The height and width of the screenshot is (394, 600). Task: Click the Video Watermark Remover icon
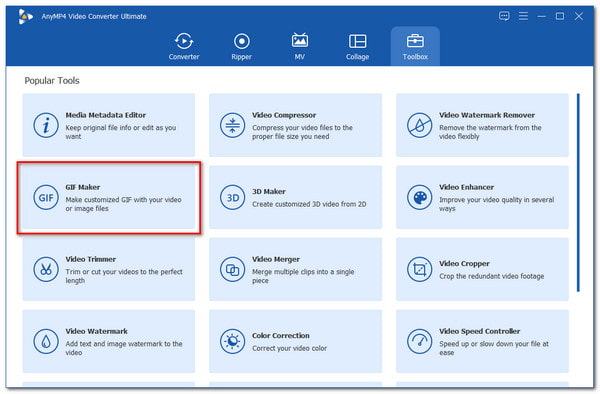[x=419, y=125]
